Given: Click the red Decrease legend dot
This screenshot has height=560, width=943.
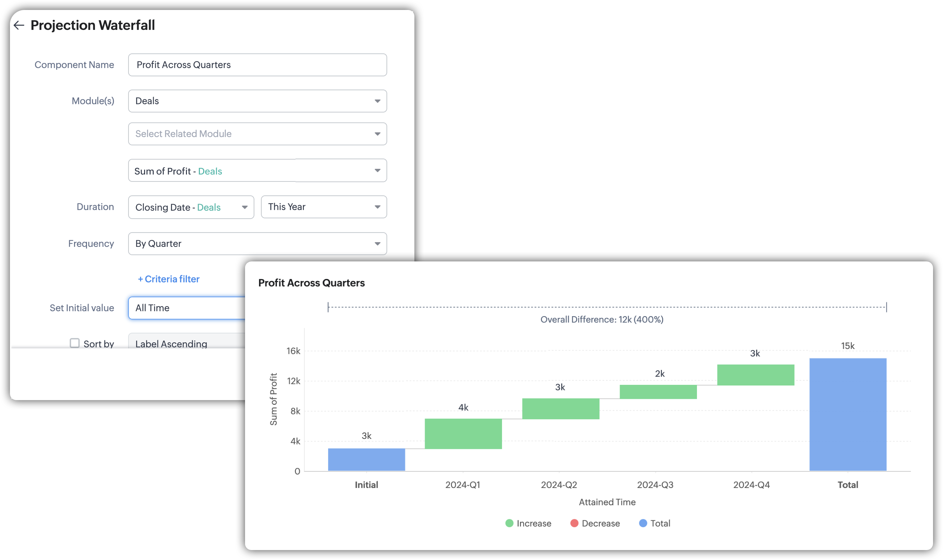Looking at the screenshot, I should (x=574, y=523).
